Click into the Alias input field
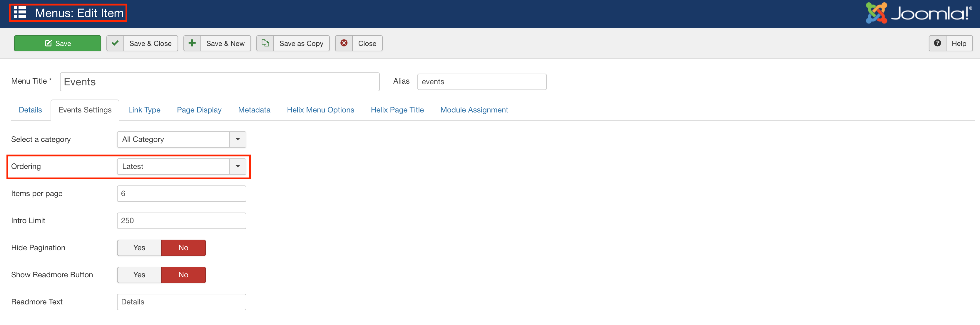Image resolution: width=980 pixels, height=325 pixels. click(482, 82)
